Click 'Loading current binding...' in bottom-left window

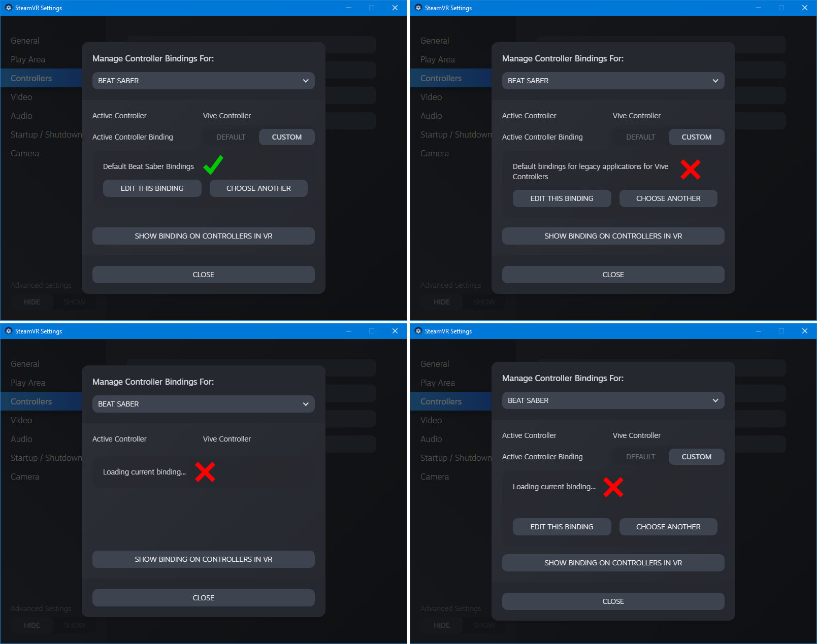tap(144, 472)
